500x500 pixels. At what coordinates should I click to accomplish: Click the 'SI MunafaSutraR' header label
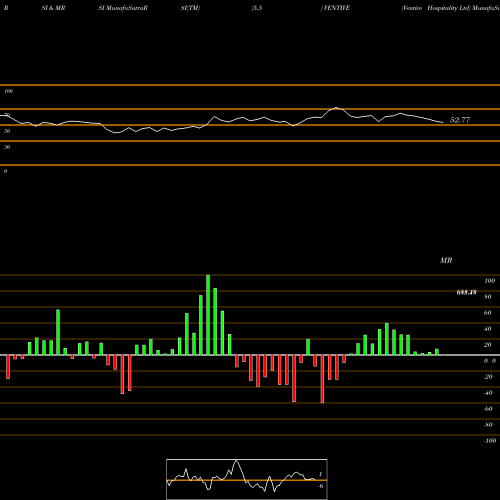click(123, 8)
